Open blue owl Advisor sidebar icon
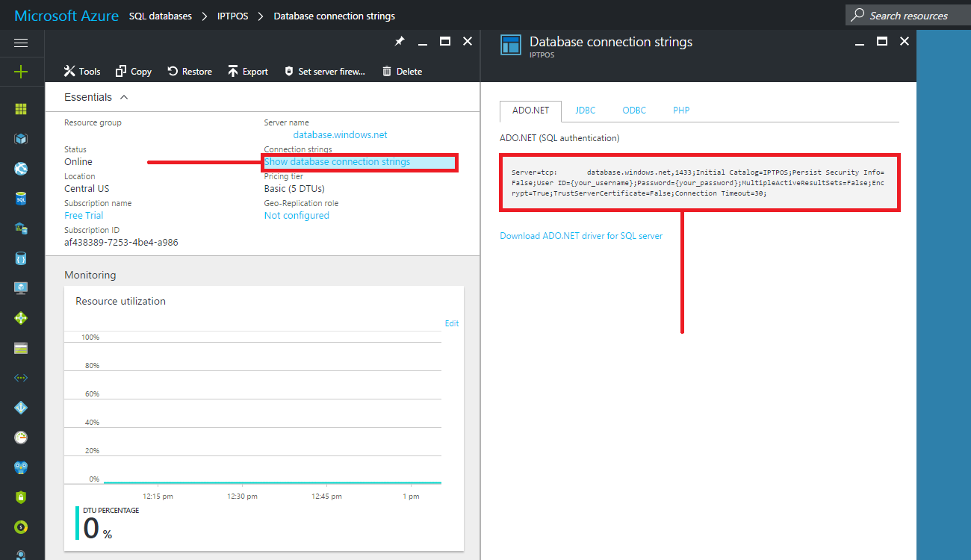Screen dimensions: 971x560 [21, 467]
